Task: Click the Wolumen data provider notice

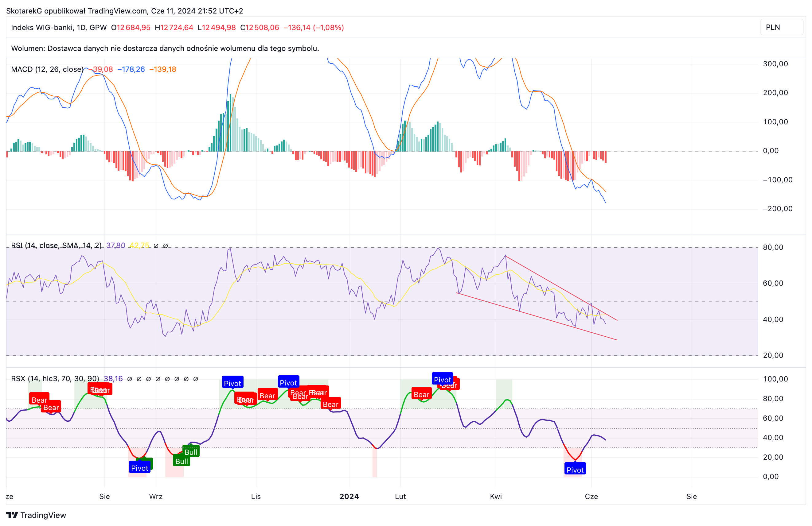Action: click(x=165, y=48)
